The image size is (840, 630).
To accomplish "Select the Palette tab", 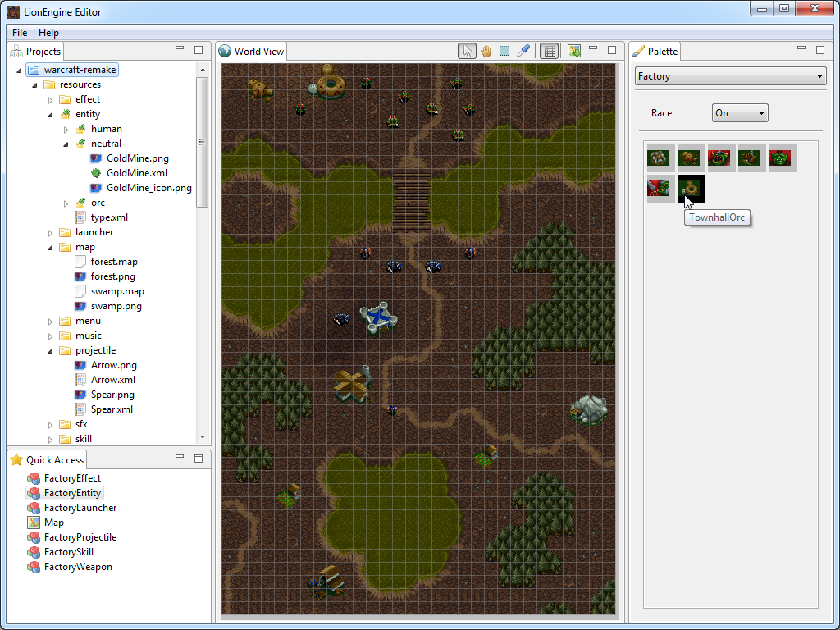I will [655, 52].
